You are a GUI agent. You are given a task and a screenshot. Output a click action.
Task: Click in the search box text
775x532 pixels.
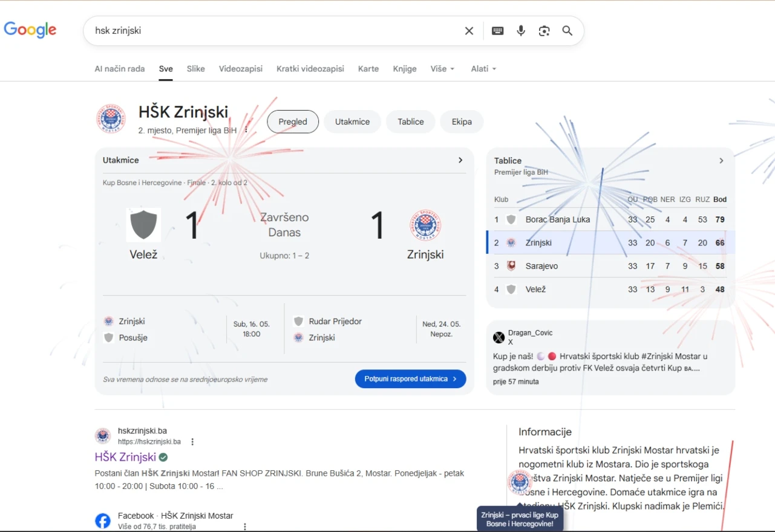tap(118, 31)
